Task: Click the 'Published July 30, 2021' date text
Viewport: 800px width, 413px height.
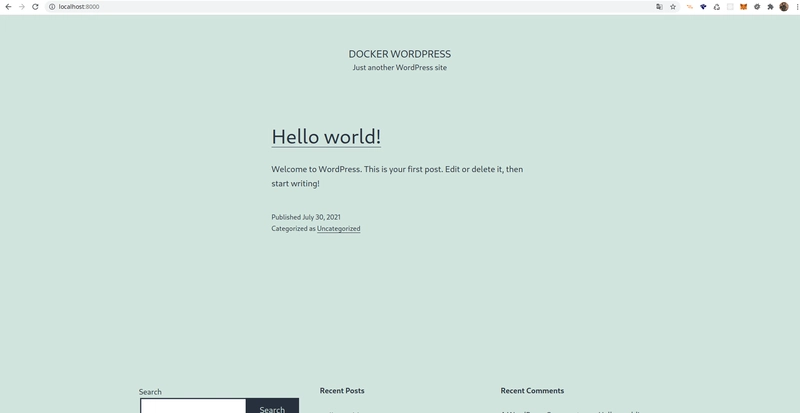Action: tap(306, 217)
